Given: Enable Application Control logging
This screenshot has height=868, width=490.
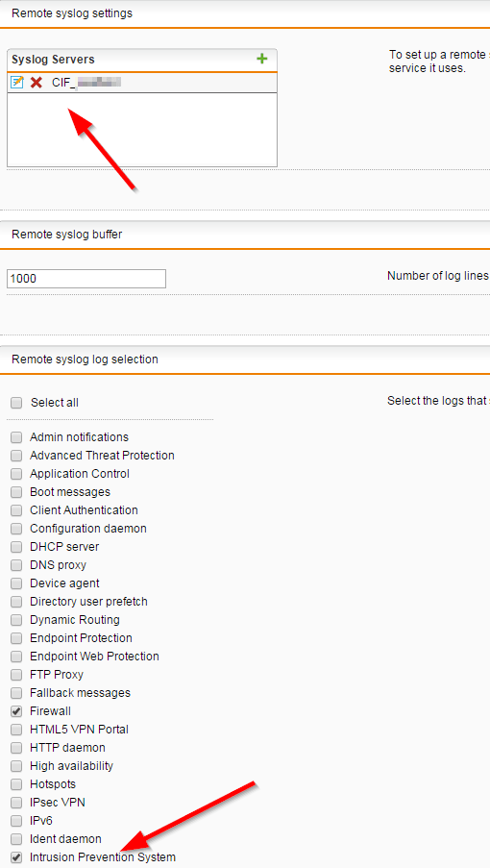Looking at the screenshot, I should tap(16, 474).
